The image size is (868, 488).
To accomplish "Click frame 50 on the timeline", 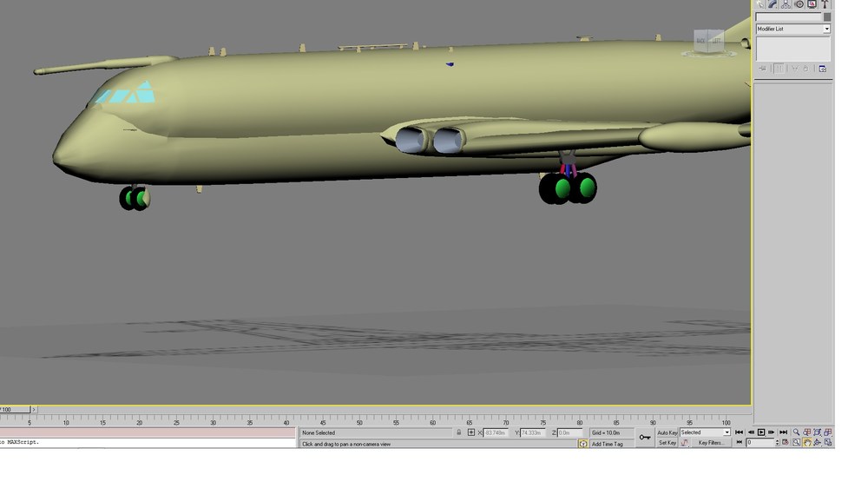I will click(360, 422).
